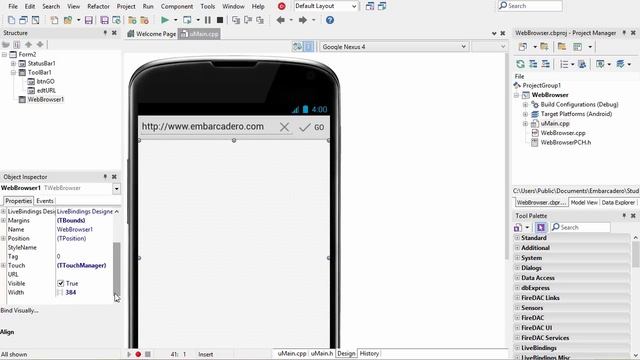Viewport: 640px width, 360px height.
Task: Click the Collapse All icon in Project Manager
Action: (546, 64)
